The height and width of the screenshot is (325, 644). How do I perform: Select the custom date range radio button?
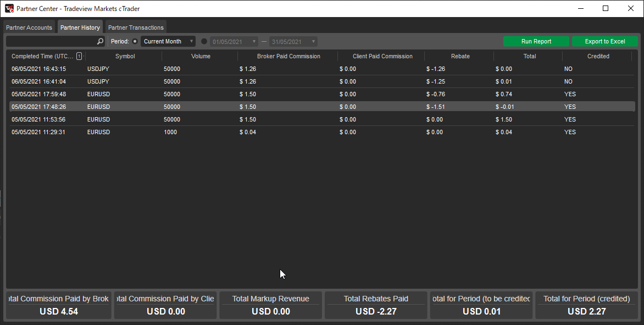pos(204,41)
